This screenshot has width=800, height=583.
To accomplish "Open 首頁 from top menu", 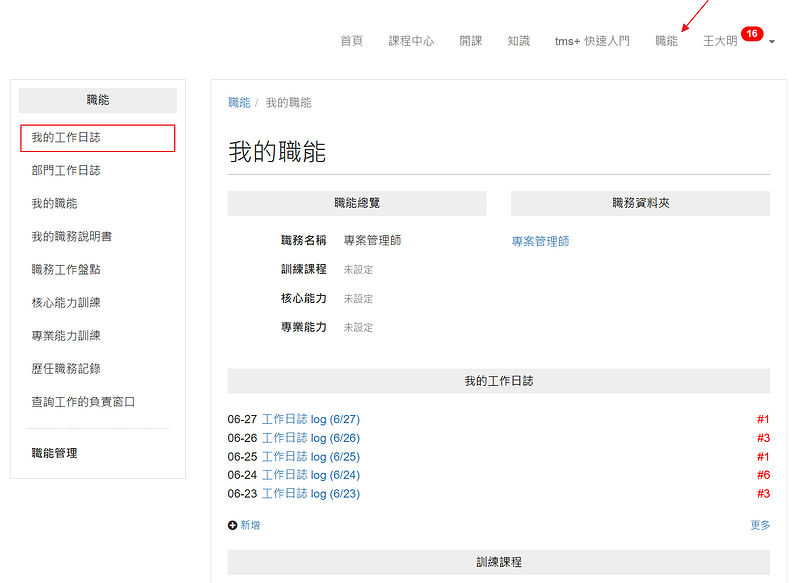I will click(x=351, y=41).
